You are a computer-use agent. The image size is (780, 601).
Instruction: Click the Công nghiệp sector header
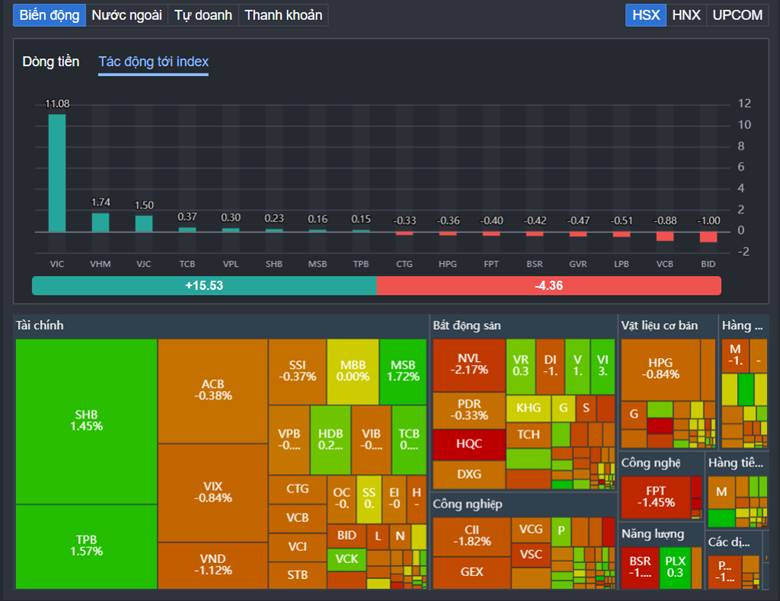click(x=467, y=504)
